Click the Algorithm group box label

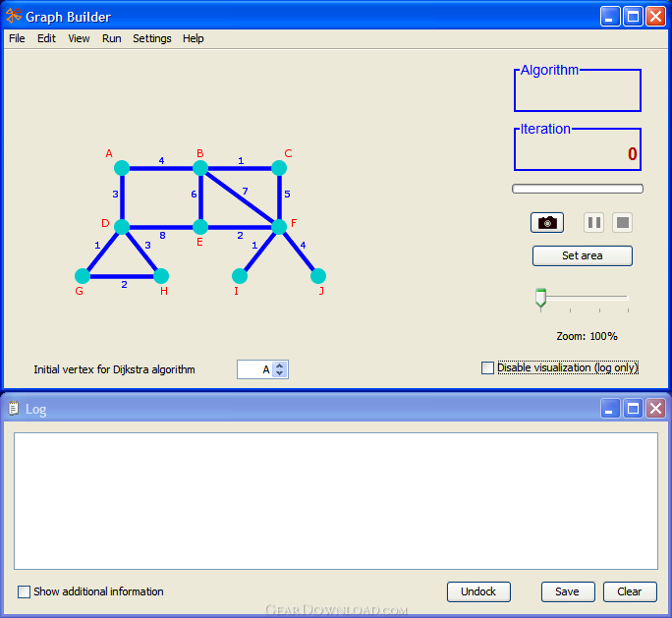pyautogui.click(x=549, y=70)
